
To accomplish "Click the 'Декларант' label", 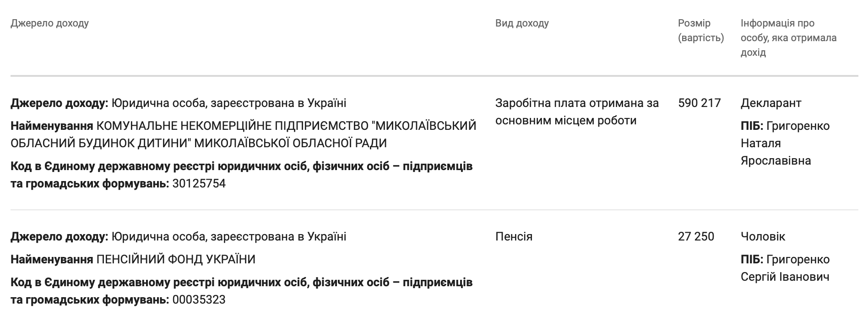I will coord(771,103).
